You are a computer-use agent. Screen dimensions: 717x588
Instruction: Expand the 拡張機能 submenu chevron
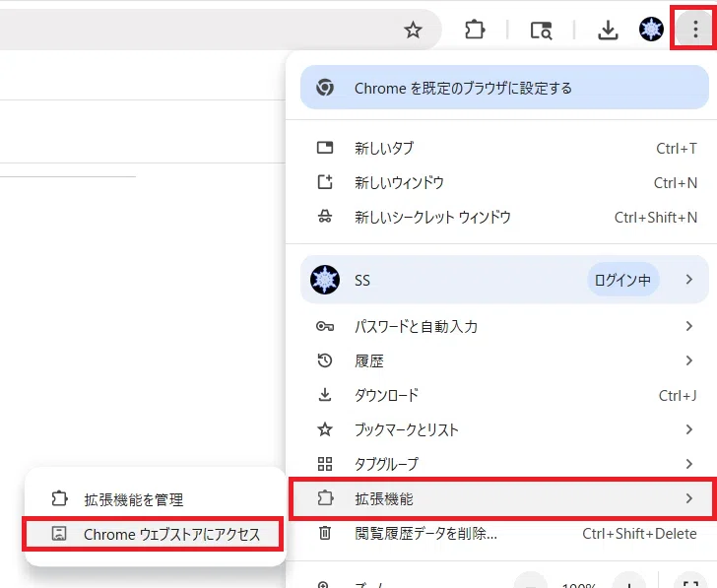689,498
